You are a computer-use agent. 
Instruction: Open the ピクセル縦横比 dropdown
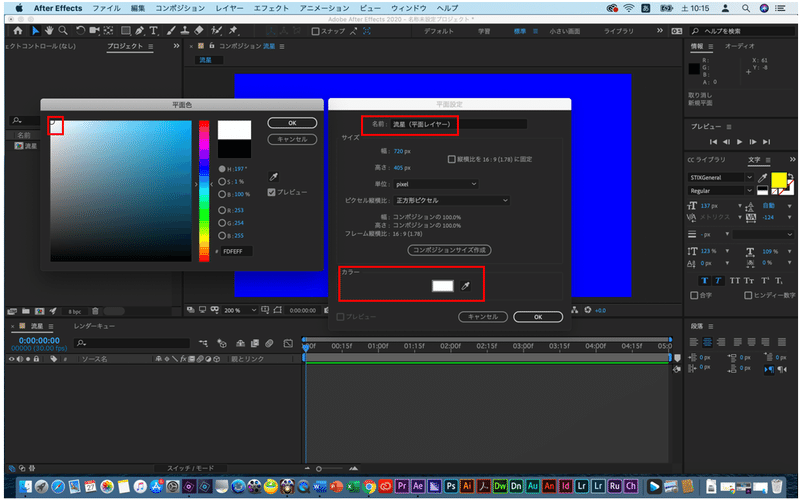click(x=452, y=201)
